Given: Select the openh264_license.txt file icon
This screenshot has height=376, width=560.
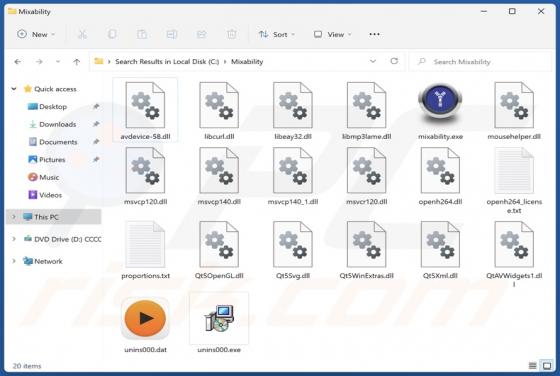Looking at the screenshot, I should 514,170.
